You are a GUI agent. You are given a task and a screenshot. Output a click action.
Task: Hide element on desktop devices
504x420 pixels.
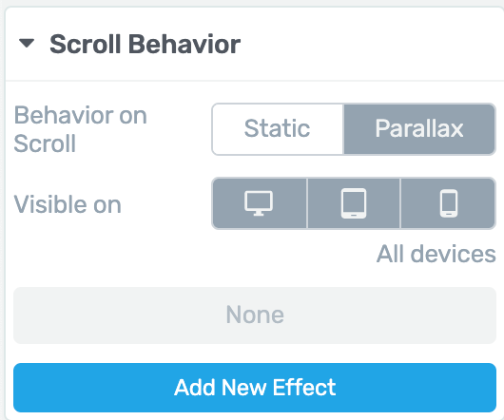(259, 203)
